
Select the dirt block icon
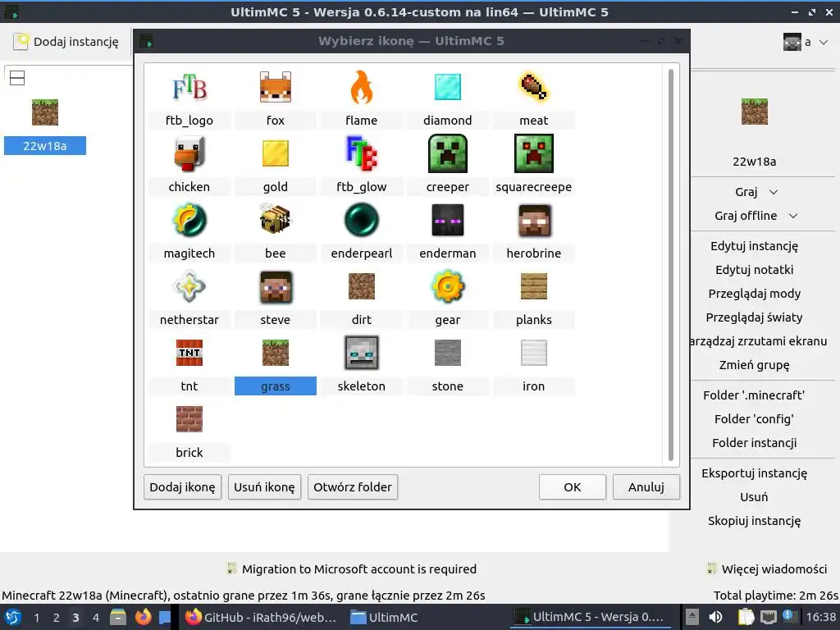pos(362,286)
